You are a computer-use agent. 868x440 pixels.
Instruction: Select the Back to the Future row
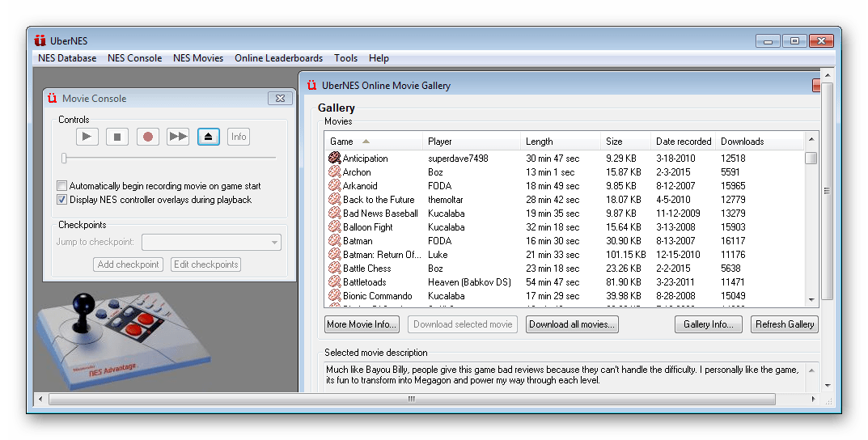pyautogui.click(x=379, y=200)
